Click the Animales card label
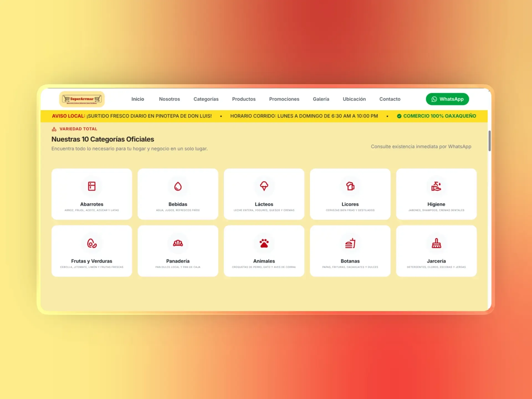 [x=264, y=261]
